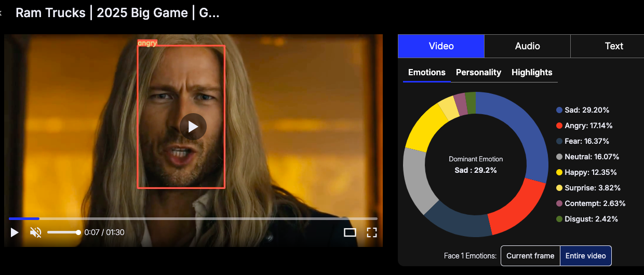The height and width of the screenshot is (275, 644).
Task: Open the Highlights sub-tab
Action: tap(532, 73)
